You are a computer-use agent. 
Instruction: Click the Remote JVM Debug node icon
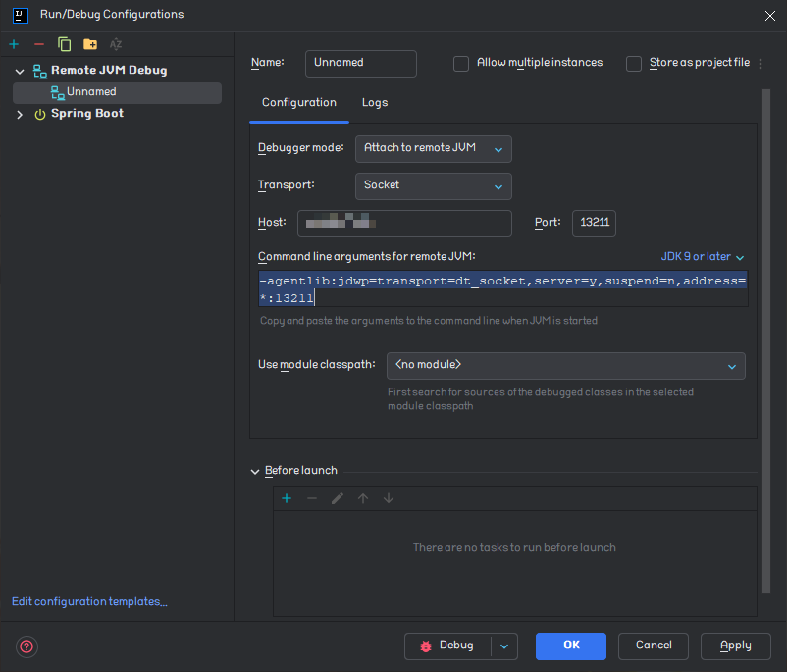tap(40, 71)
